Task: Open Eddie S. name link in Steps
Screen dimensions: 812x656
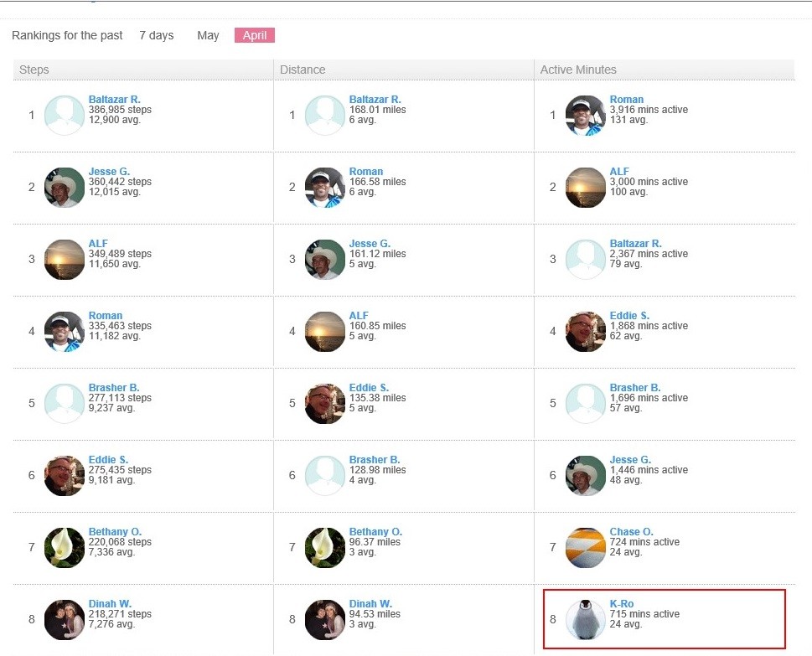Action: (x=108, y=460)
